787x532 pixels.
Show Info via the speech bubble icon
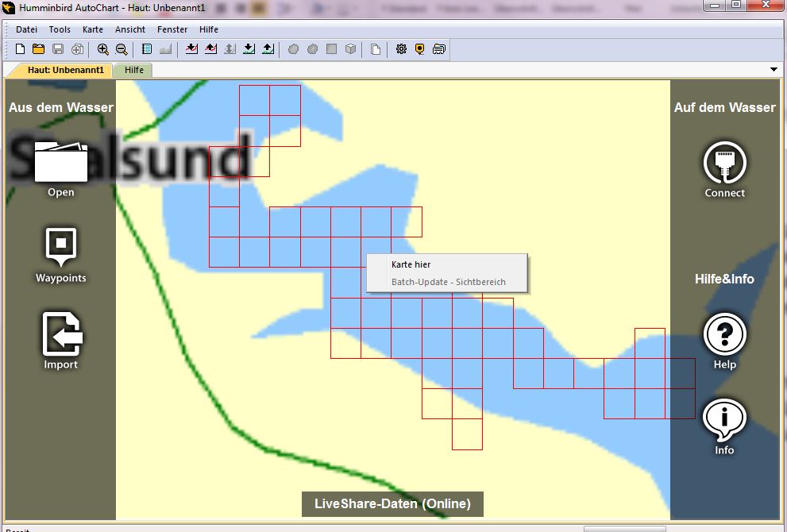[x=724, y=423]
